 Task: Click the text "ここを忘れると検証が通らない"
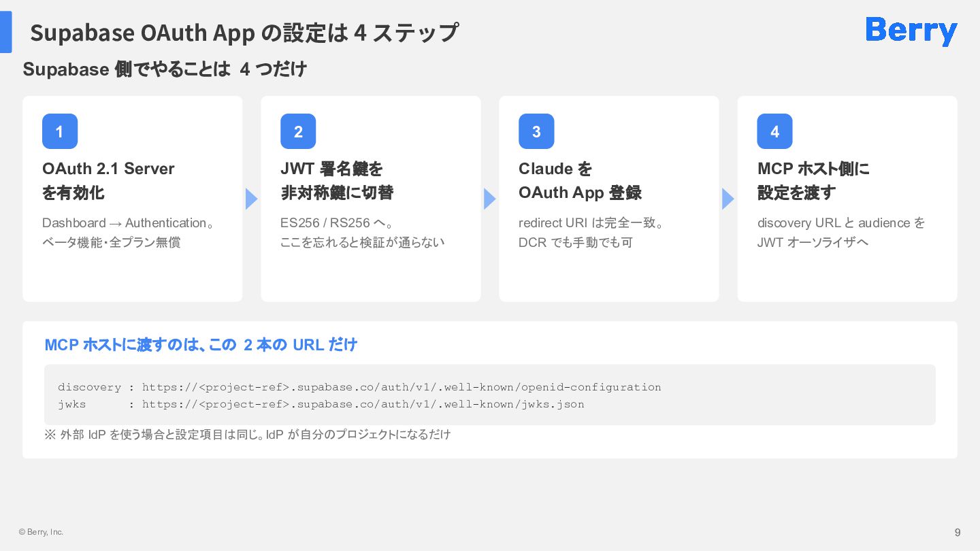click(362, 242)
